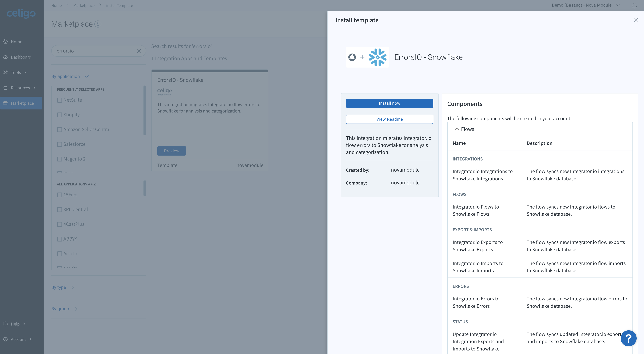Click the Tools wrench icon
This screenshot has height=354, width=644.
[5, 72]
